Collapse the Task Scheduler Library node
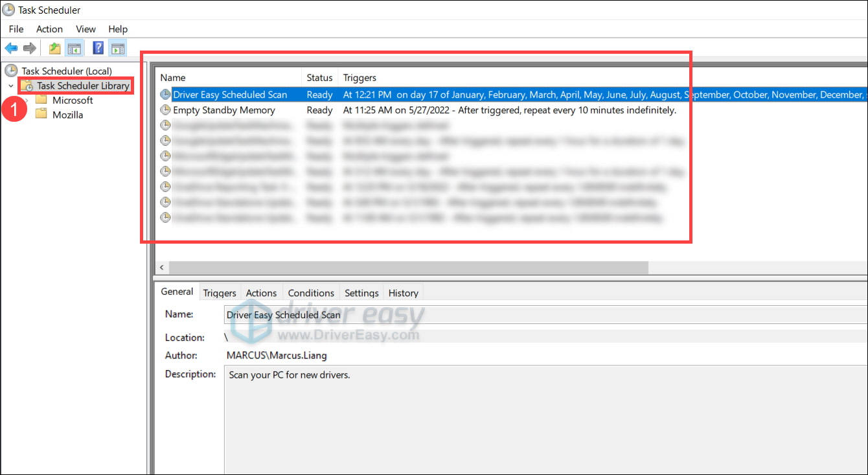 (x=11, y=86)
